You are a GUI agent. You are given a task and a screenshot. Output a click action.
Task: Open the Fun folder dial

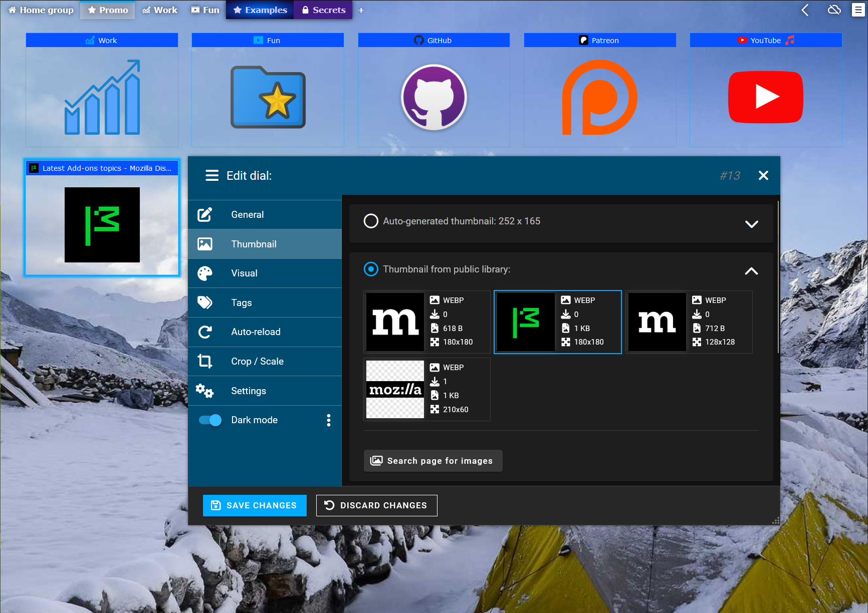pos(268,97)
